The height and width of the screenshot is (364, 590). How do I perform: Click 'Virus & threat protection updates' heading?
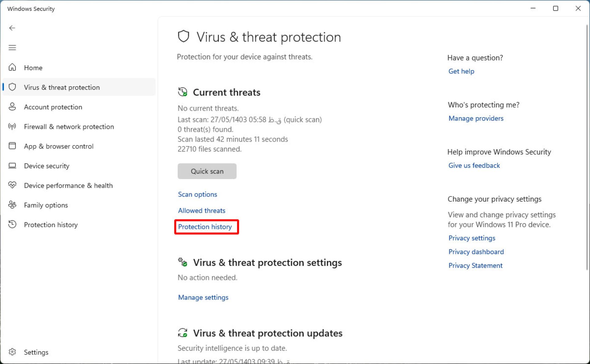(268, 333)
